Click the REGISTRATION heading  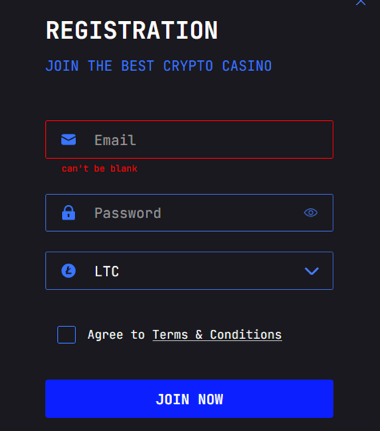pos(132,30)
